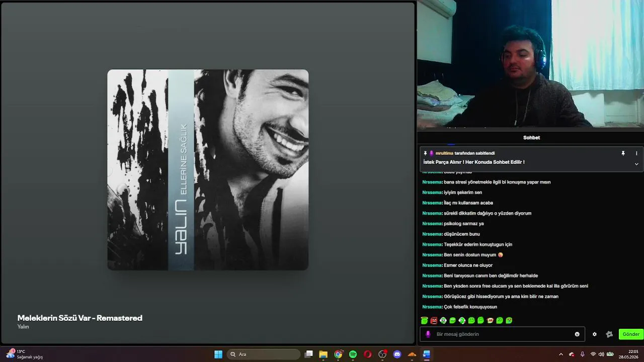Open pinned message three-dot options menu
Viewport: 644px width, 362px height.
[x=636, y=153]
